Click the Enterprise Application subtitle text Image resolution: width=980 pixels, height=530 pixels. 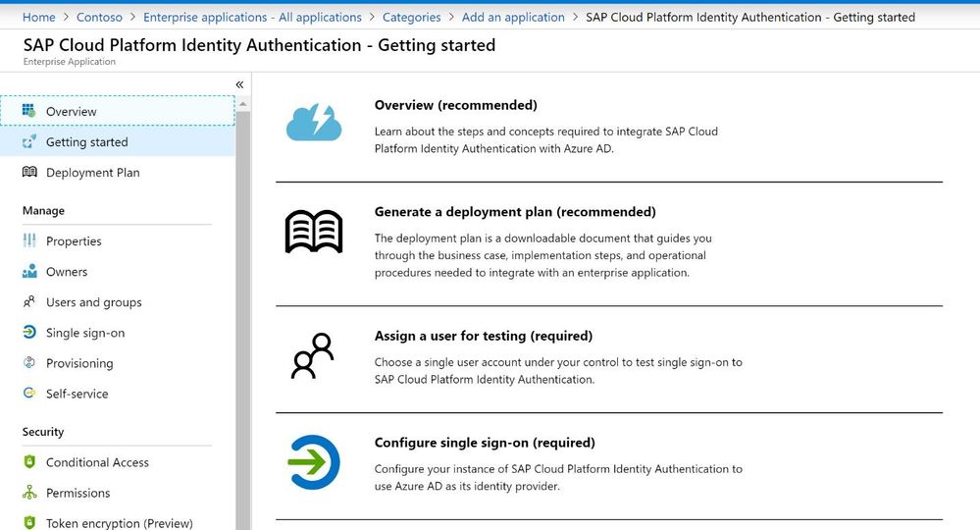point(70,61)
